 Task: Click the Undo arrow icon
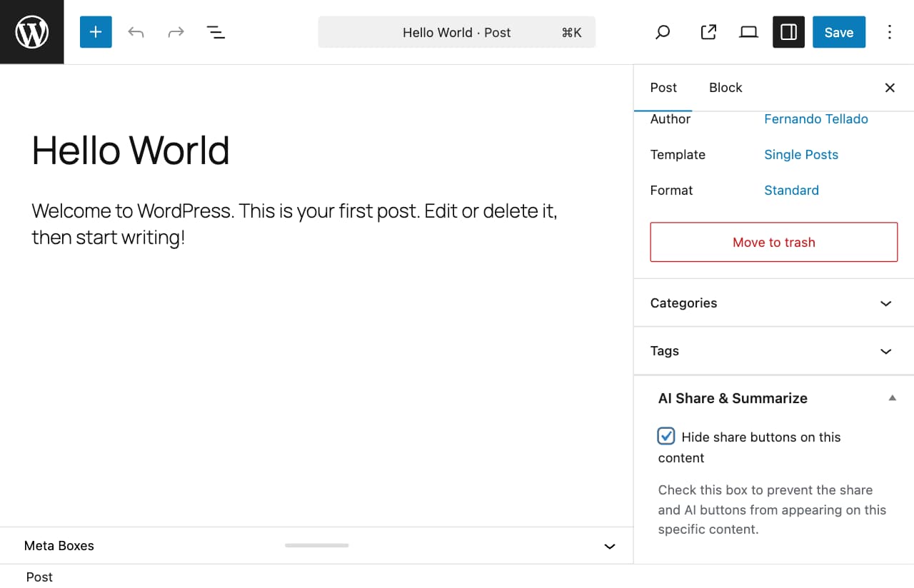[136, 32]
